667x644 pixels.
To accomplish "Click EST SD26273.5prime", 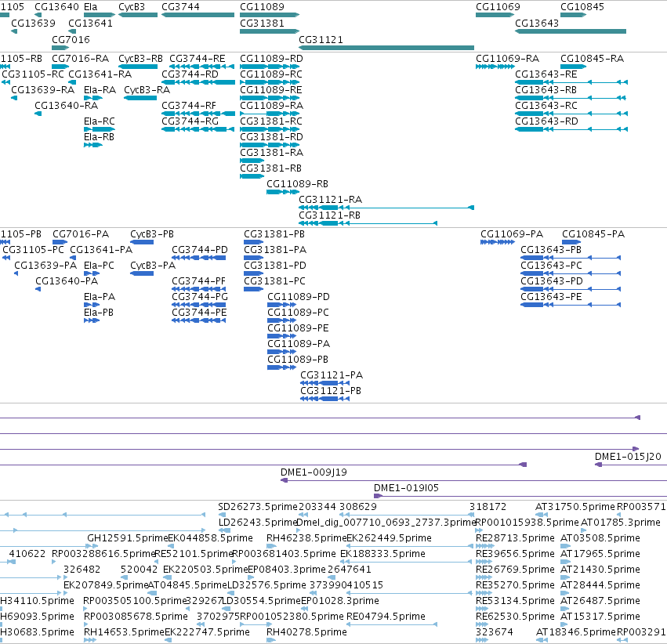I will pyautogui.click(x=258, y=507).
